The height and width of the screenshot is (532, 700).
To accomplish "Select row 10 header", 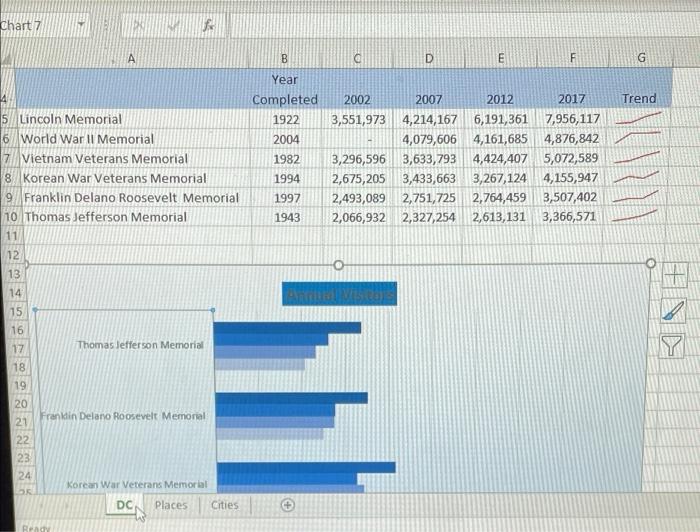I will pos(11,217).
